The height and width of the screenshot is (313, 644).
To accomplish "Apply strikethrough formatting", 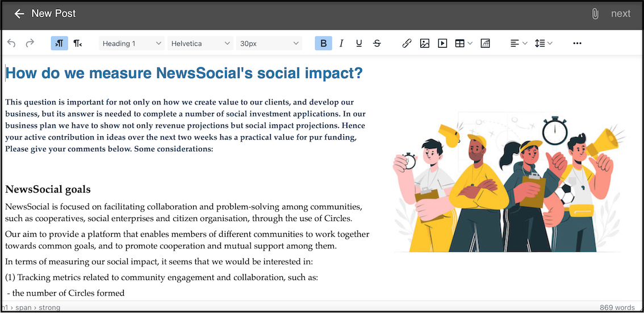I will [x=377, y=43].
